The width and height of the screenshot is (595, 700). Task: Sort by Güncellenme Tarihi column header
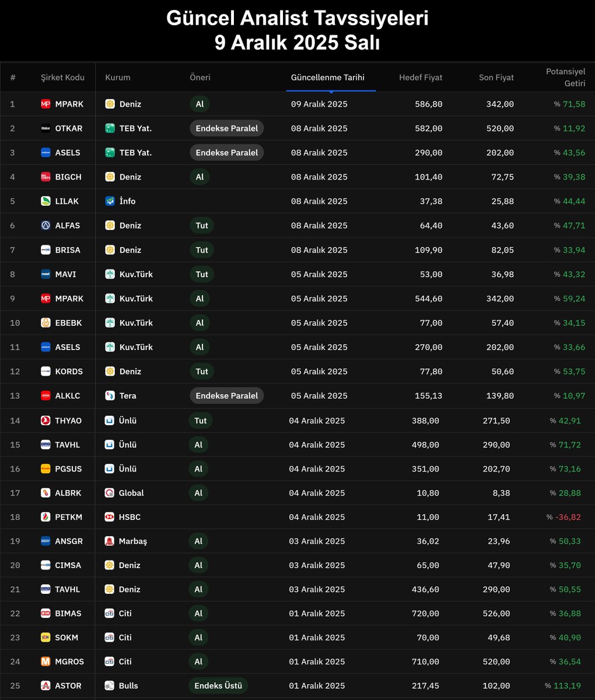pyautogui.click(x=328, y=77)
